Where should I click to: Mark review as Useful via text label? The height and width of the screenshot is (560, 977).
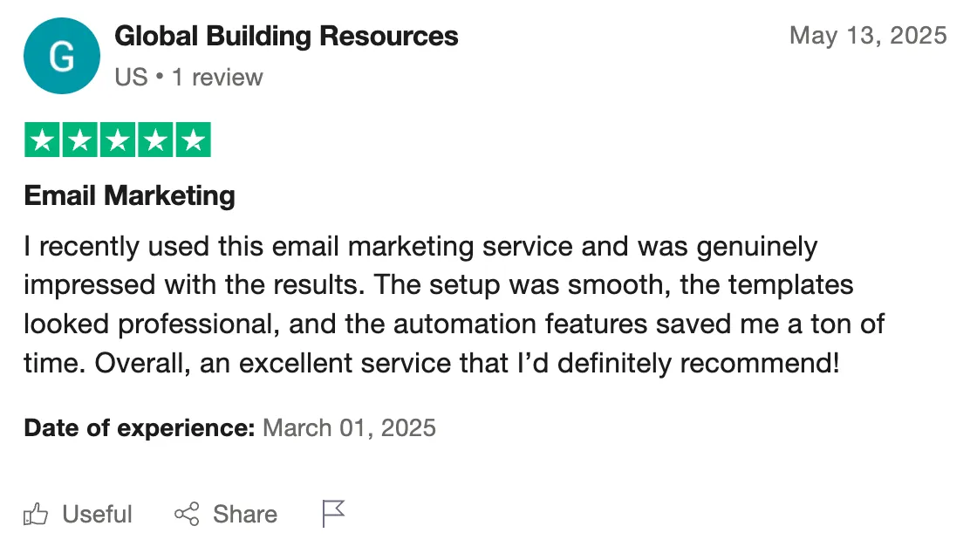click(x=97, y=515)
